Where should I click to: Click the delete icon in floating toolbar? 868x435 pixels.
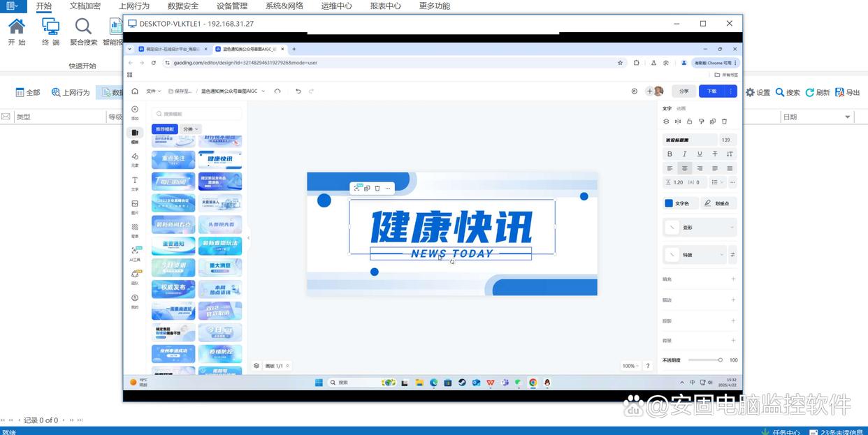[x=377, y=188]
